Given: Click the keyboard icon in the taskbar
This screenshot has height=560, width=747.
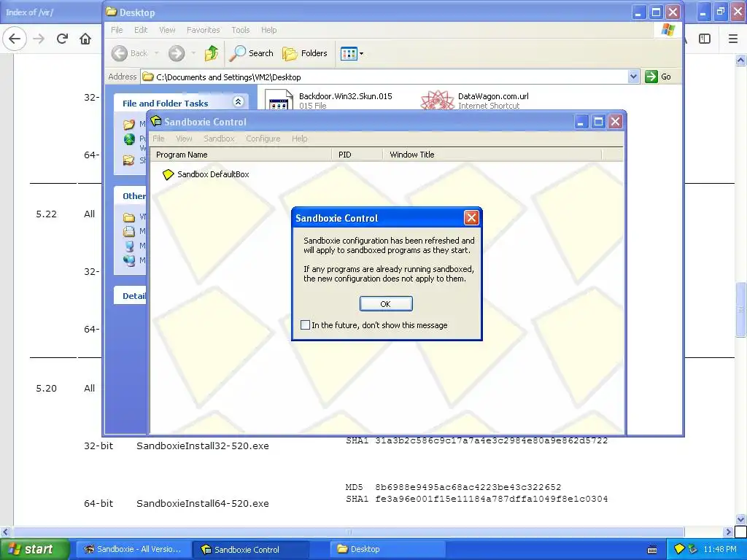Looking at the screenshot, I should [652, 550].
